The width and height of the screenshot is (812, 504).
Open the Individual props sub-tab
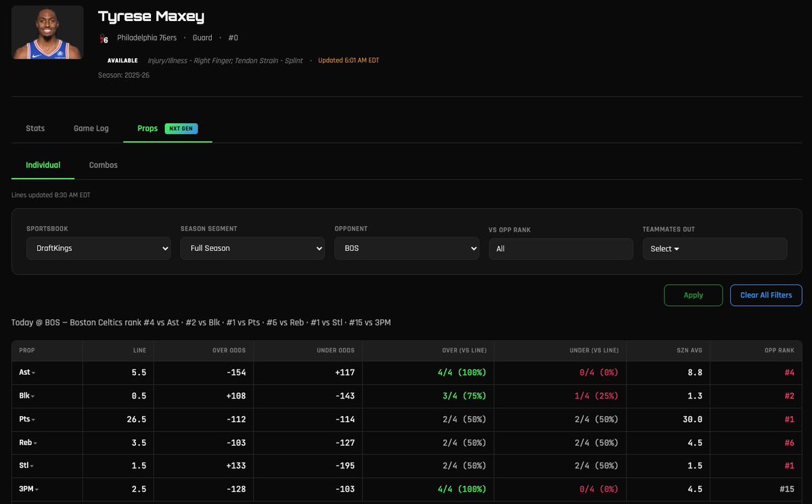pos(43,165)
